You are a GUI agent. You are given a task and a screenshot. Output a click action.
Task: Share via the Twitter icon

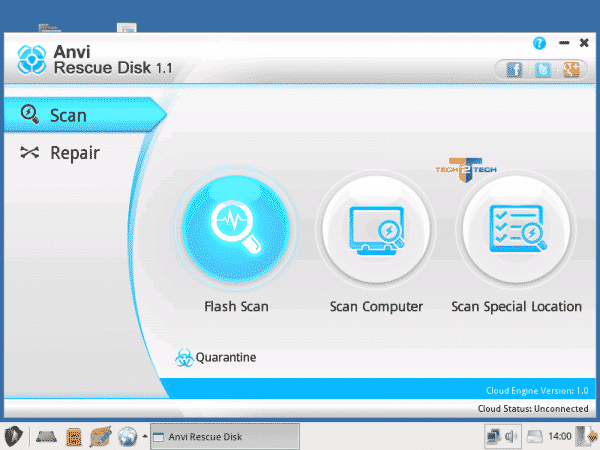pos(542,70)
